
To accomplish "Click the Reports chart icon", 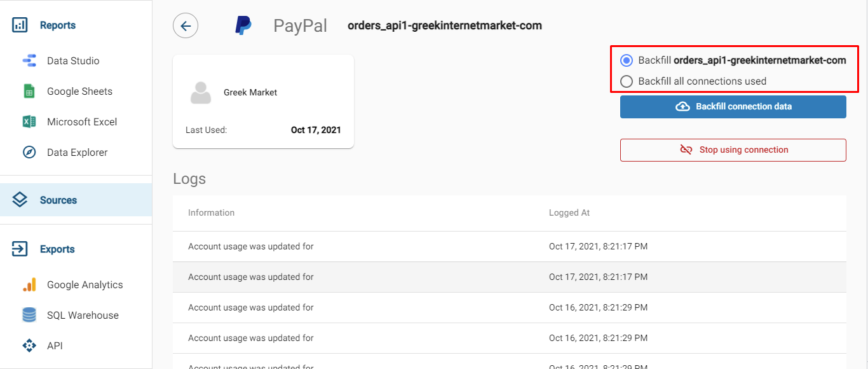I will click(x=20, y=25).
